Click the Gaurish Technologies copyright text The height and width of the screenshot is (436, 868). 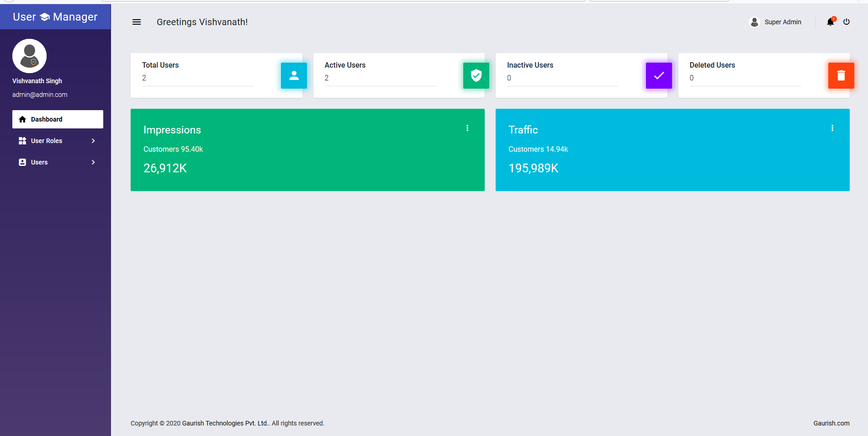[224, 423]
